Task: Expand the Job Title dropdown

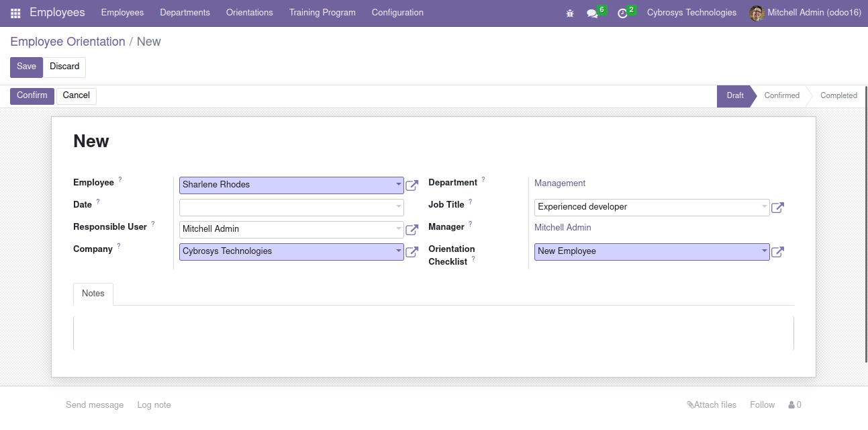Action: click(764, 207)
